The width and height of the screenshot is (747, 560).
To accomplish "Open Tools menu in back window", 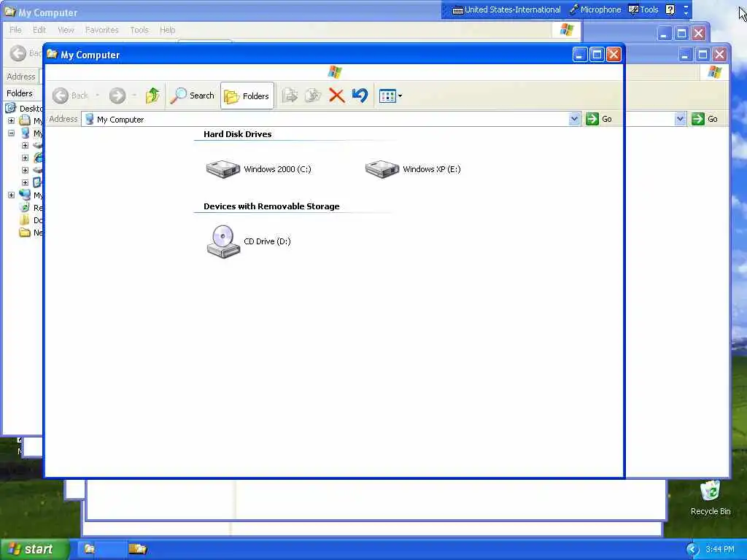I will point(139,30).
